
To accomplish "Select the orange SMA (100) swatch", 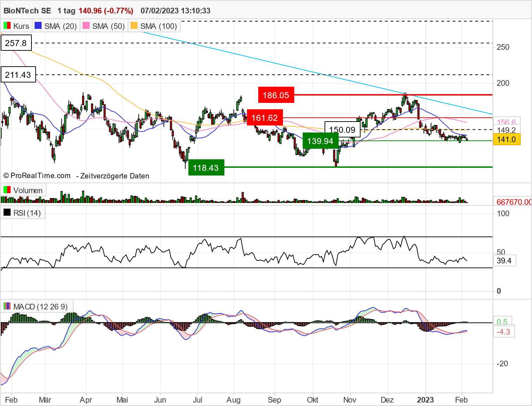I will tap(134, 26).
